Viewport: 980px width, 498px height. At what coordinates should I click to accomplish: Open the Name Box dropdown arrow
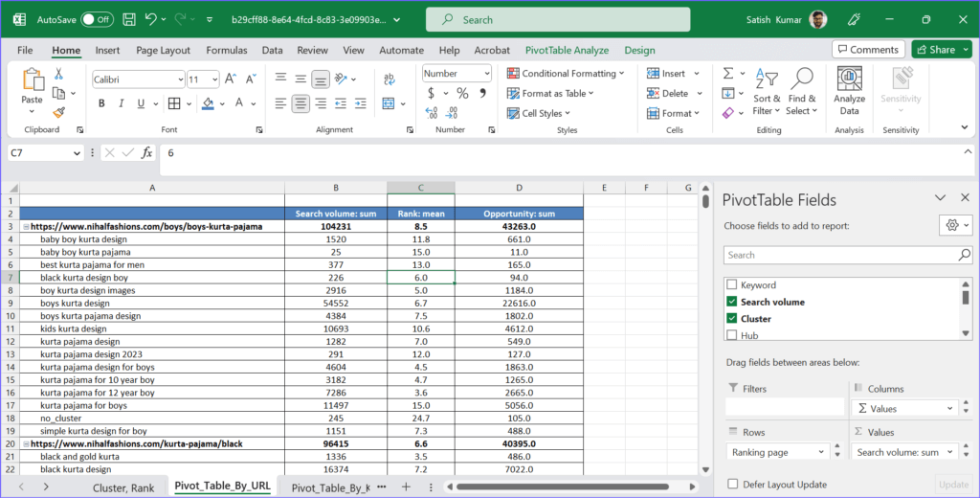(77, 152)
